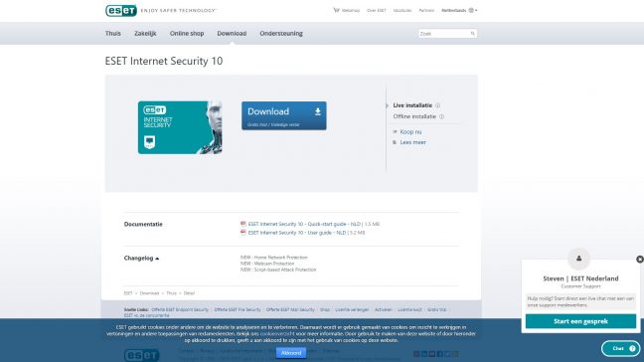This screenshot has height=362, width=644.
Task: Click the help icon on Chat button
Action: click(632, 348)
